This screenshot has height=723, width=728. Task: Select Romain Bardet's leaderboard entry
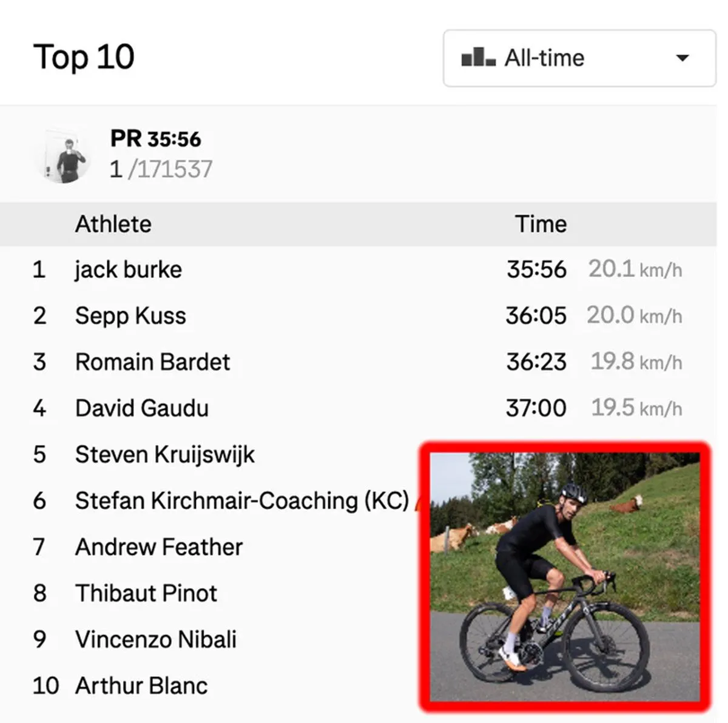(x=152, y=362)
